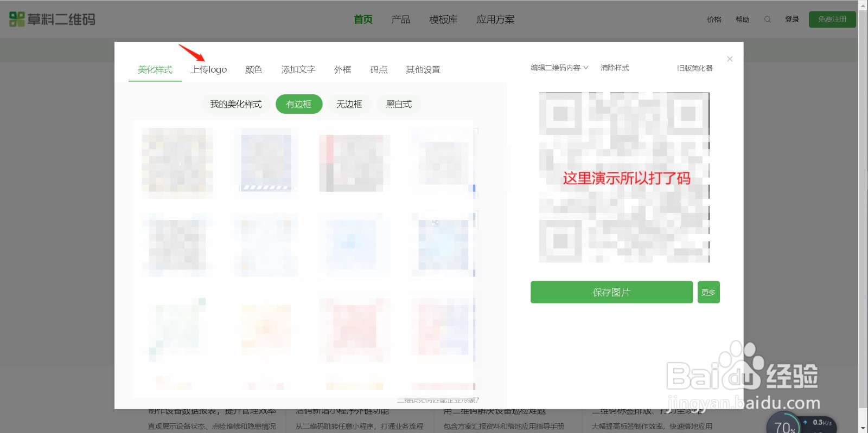This screenshot has width=868, height=433.
Task: Choose the orange style thumbnail in third row
Action: tap(266, 329)
